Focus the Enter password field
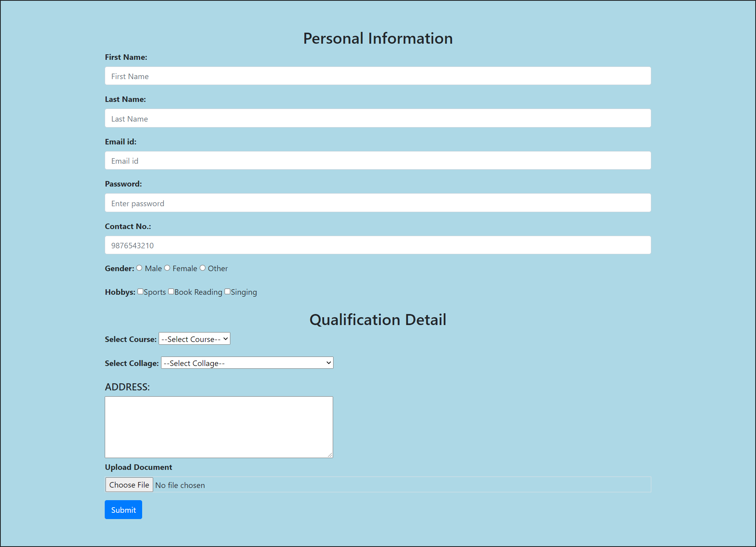This screenshot has height=547, width=756. pos(377,203)
